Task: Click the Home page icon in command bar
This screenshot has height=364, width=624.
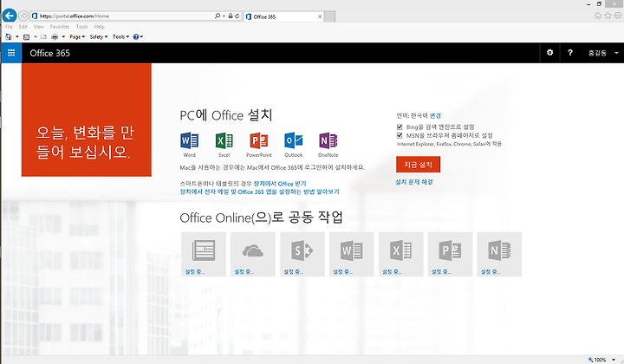Action: [9, 36]
